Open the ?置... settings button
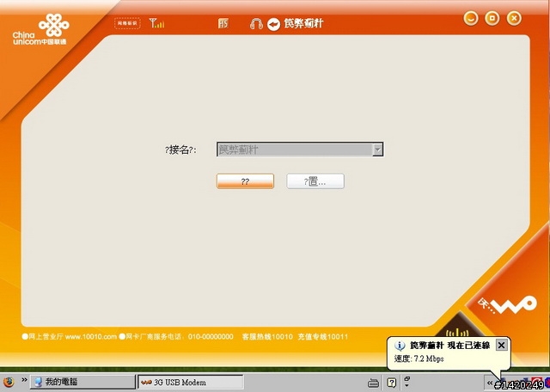The image size is (550, 392). tap(315, 181)
